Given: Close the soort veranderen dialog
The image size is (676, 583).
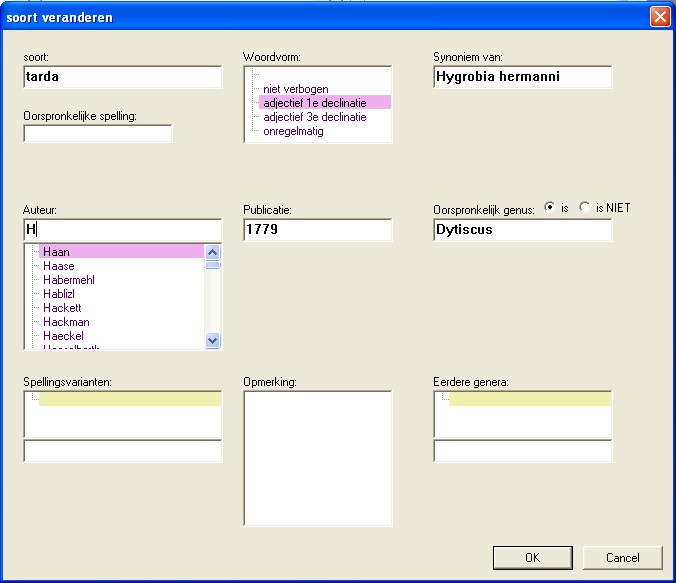Looking at the screenshot, I should (x=659, y=17).
